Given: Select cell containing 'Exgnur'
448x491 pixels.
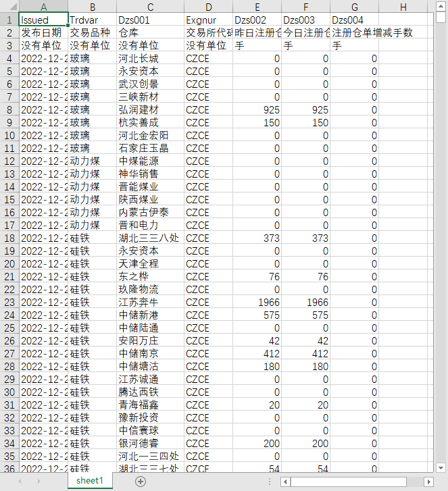Looking at the screenshot, I should pyautogui.click(x=208, y=20).
